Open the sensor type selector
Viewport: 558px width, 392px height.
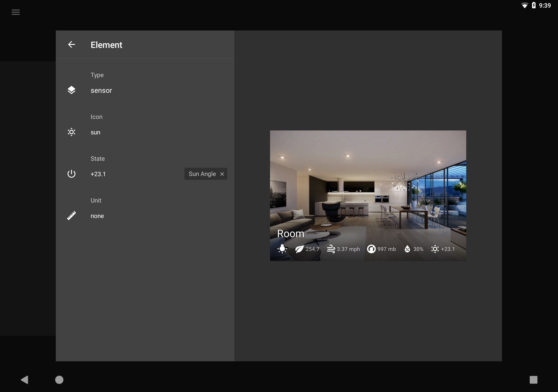[x=101, y=90]
